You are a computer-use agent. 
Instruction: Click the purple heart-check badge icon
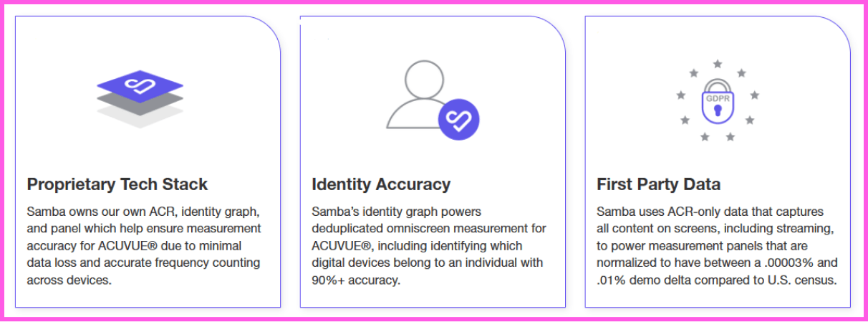tap(458, 119)
